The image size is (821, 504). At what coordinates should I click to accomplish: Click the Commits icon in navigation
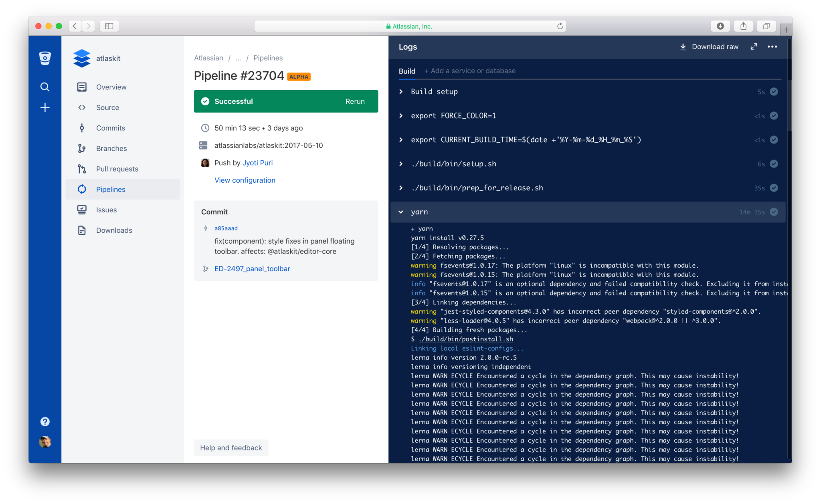(x=82, y=128)
